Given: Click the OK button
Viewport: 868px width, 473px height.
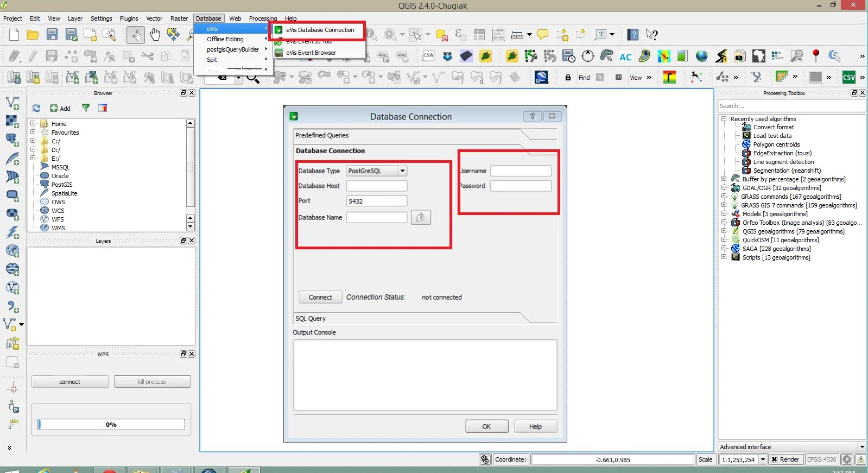Looking at the screenshot, I should [x=487, y=426].
